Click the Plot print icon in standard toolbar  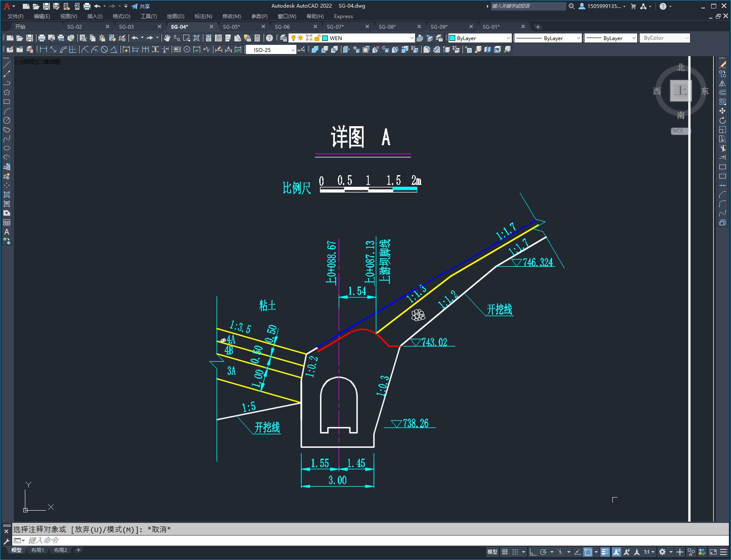42,38
